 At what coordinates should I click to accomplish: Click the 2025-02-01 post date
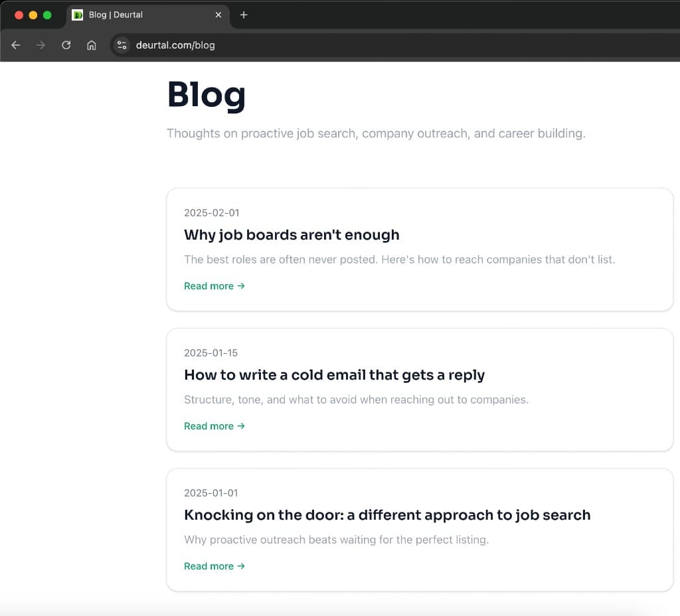pyautogui.click(x=211, y=213)
